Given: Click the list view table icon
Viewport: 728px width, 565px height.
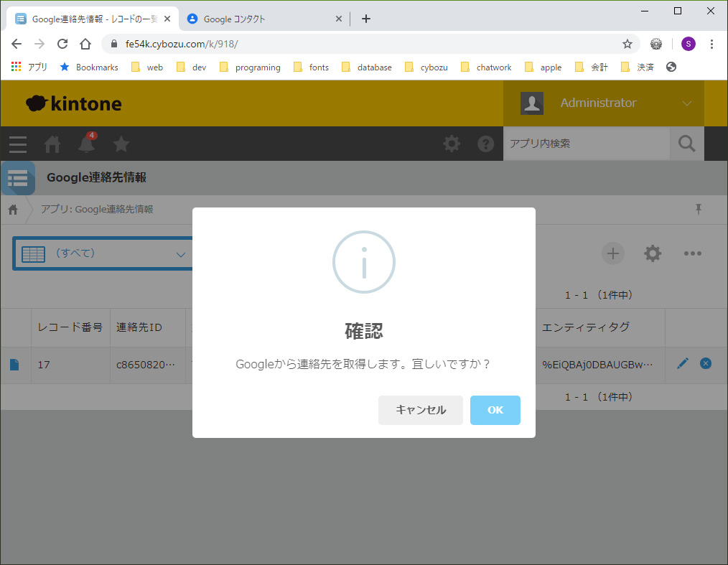Looking at the screenshot, I should 34,254.
